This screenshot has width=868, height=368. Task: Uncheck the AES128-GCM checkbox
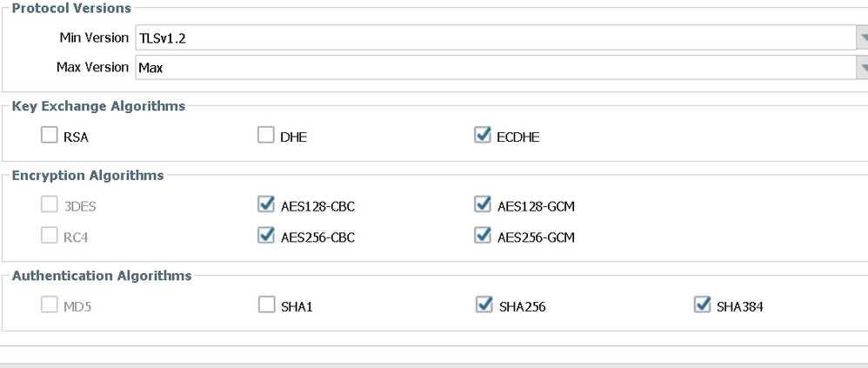tap(484, 205)
